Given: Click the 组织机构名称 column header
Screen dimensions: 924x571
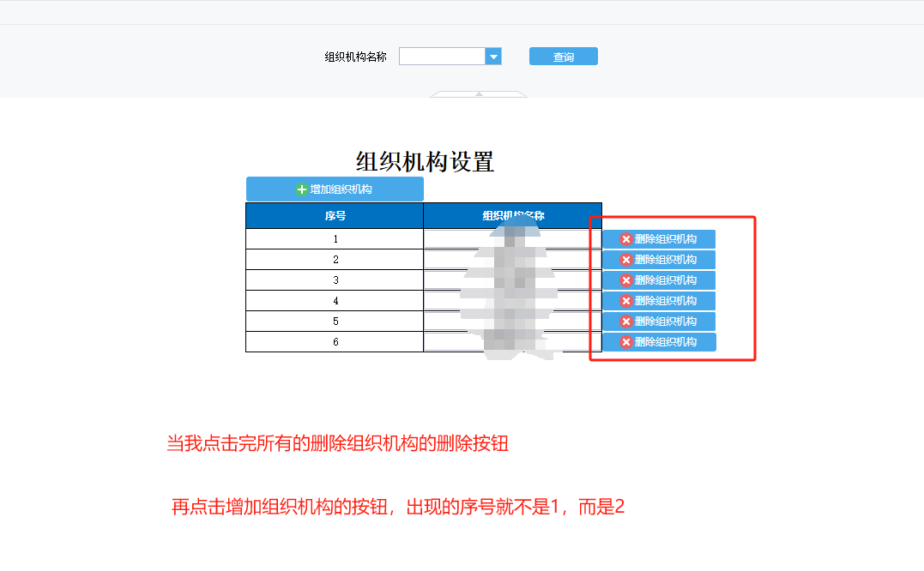Looking at the screenshot, I should coord(513,215).
